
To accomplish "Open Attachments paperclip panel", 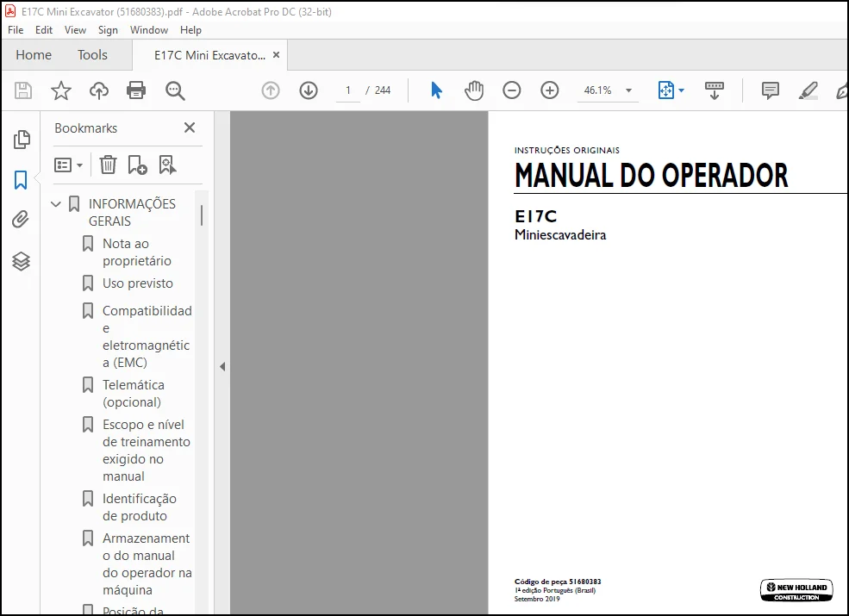I will pos(21,219).
